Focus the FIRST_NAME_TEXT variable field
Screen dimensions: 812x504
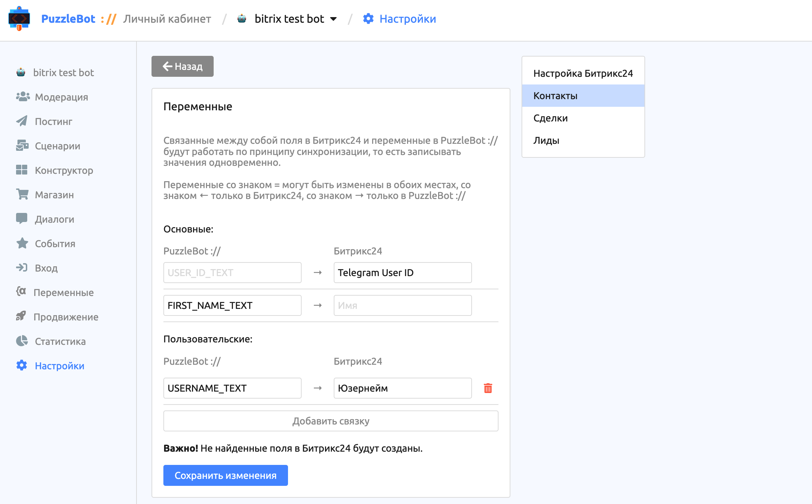(x=232, y=305)
